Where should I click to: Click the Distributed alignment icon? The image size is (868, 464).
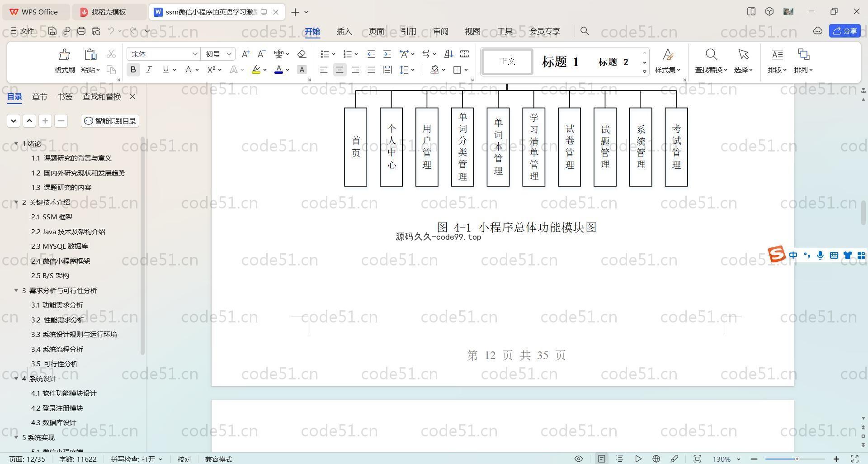(387, 70)
